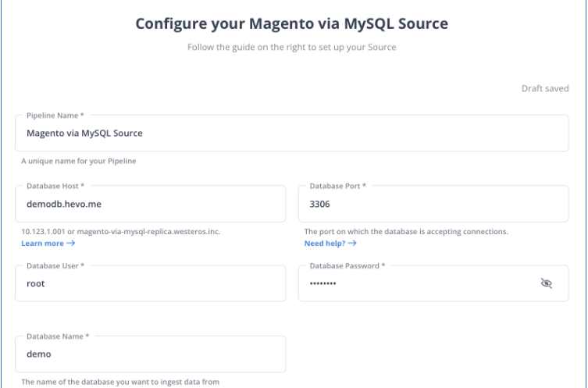
Task: Click the Draft saved status text
Action: (545, 88)
